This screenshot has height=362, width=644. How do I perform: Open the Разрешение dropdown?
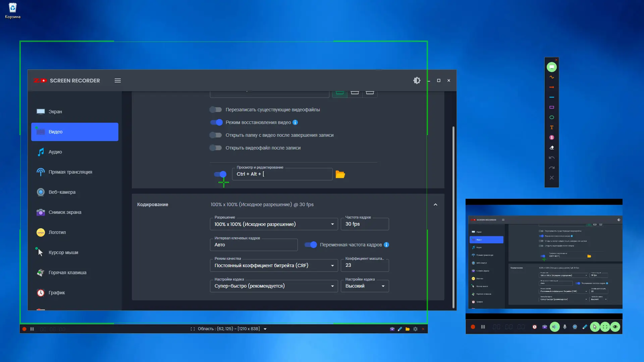274,224
